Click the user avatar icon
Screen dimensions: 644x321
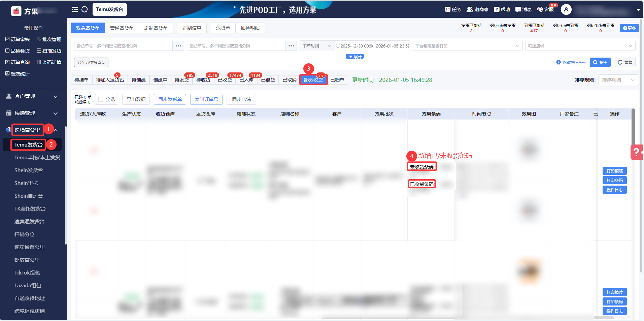pyautogui.click(x=566, y=9)
